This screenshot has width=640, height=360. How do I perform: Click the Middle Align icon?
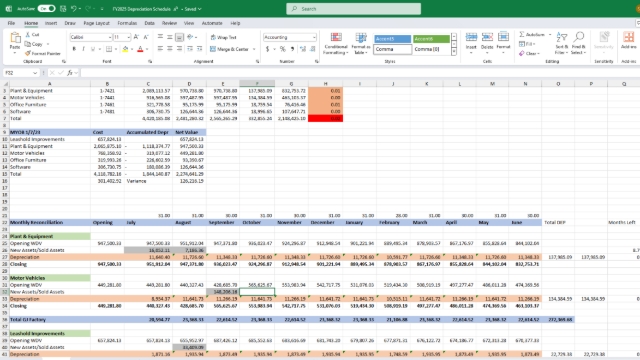pos(170,37)
